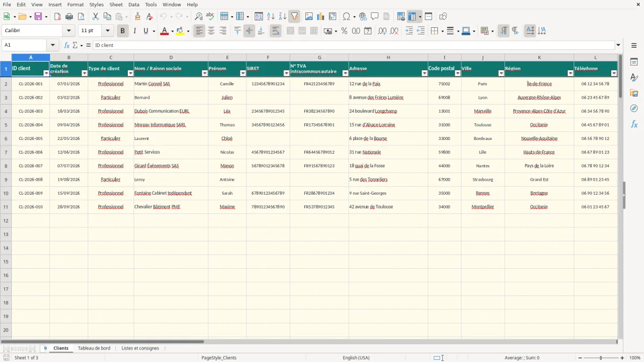Viewport: 644px width, 362px height.
Task: Select the Clone Formatting paintbrush
Action: (x=138, y=17)
